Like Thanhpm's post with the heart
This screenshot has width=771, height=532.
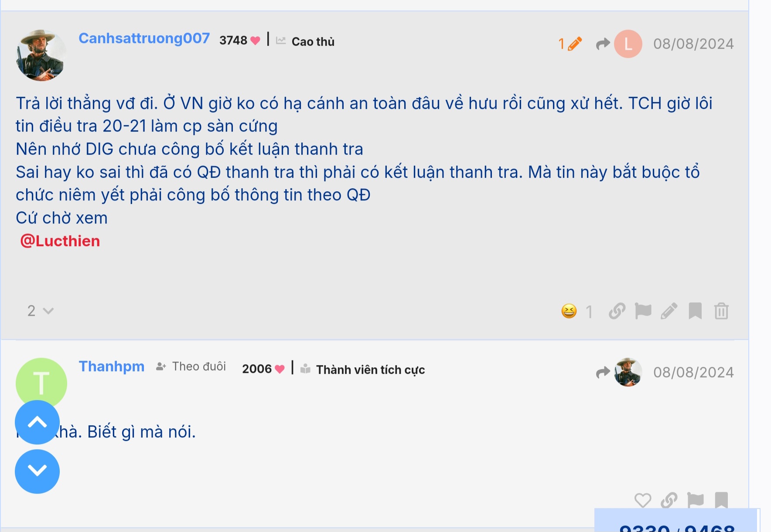643,500
